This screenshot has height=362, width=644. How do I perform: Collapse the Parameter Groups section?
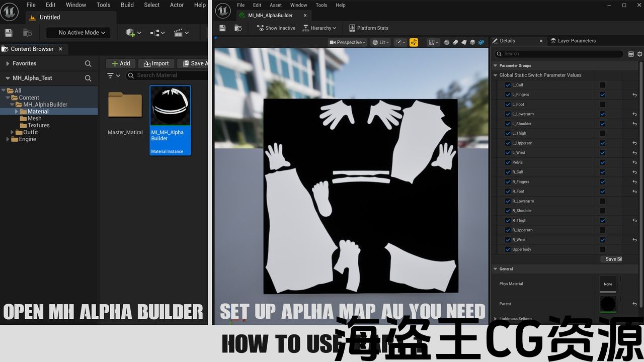(x=496, y=66)
